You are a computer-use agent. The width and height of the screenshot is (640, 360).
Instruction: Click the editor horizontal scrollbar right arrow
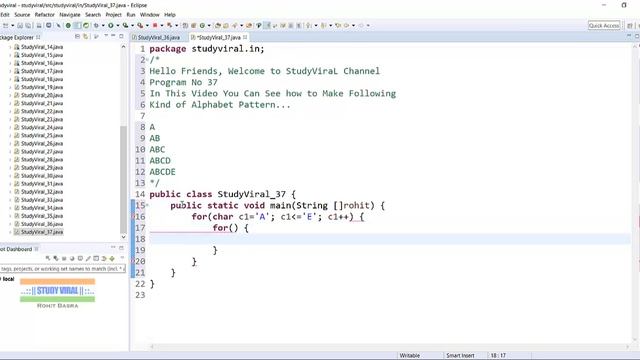[628, 347]
